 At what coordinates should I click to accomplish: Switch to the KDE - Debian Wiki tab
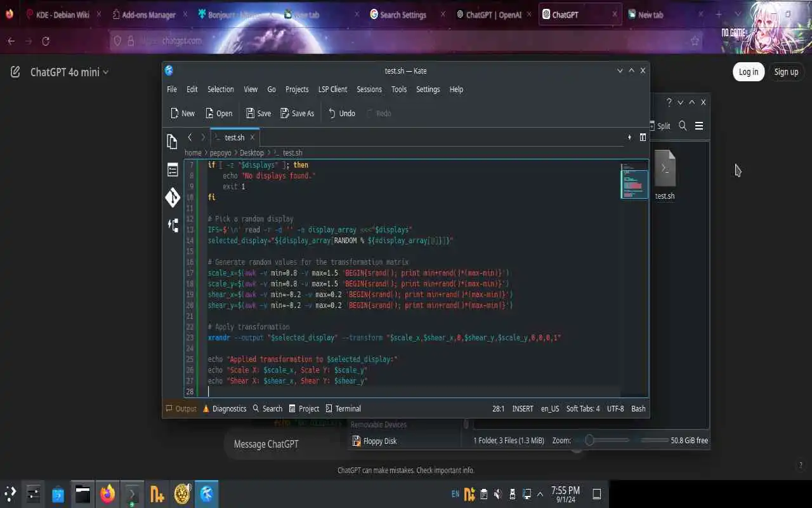tap(63, 15)
